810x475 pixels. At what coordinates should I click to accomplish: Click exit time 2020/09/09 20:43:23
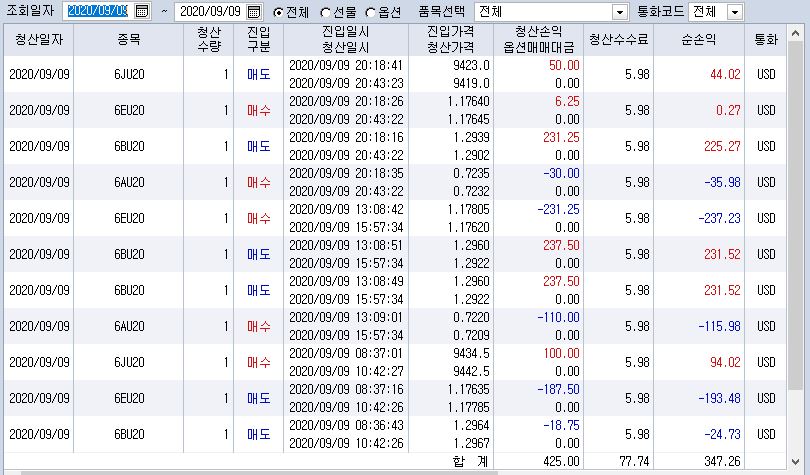tap(346, 84)
